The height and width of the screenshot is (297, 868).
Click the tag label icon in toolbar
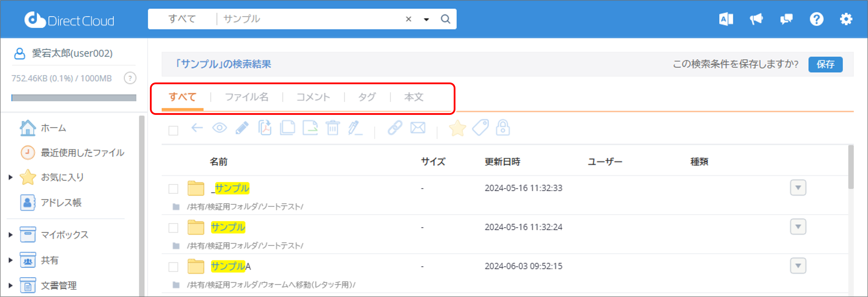point(480,128)
